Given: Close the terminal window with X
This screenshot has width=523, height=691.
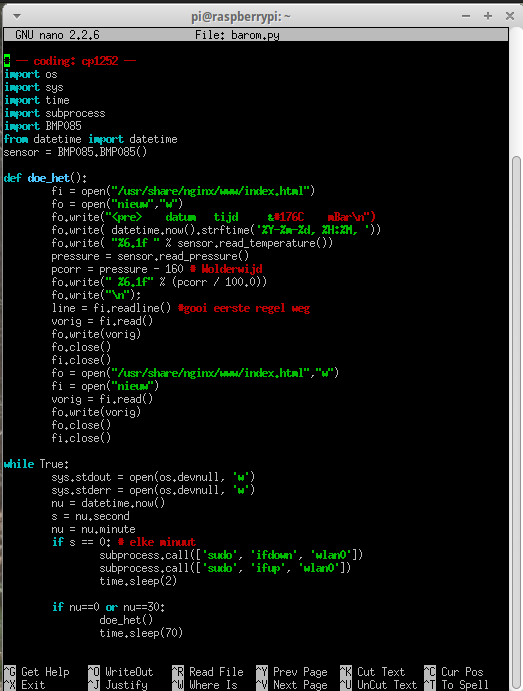Looking at the screenshot, I should click(x=510, y=16).
